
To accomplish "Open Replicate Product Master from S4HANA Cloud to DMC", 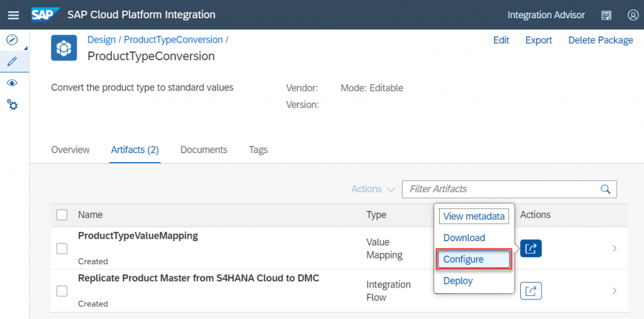I will 198,278.
